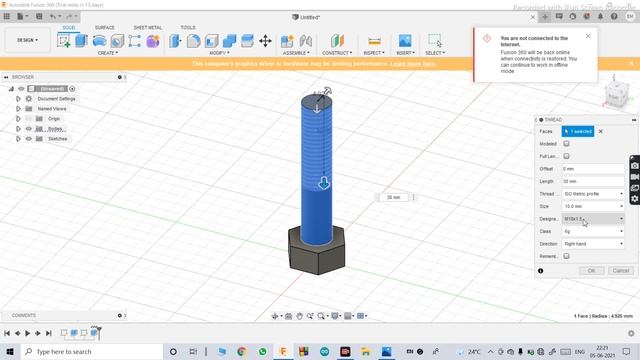Select the Extrude tool
Screen dimensions: 640x360
pyautogui.click(x=82, y=41)
